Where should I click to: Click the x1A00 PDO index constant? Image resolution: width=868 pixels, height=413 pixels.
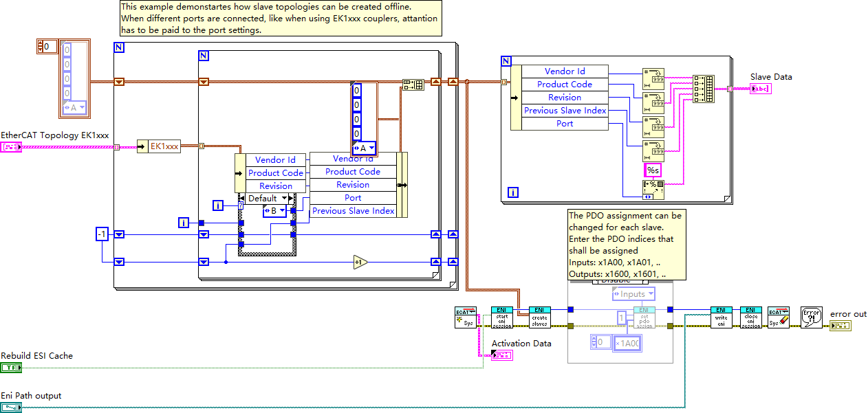tap(627, 343)
